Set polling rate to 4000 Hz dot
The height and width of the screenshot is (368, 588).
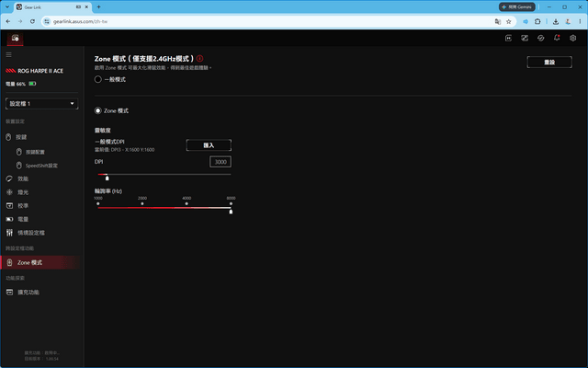[x=187, y=203]
